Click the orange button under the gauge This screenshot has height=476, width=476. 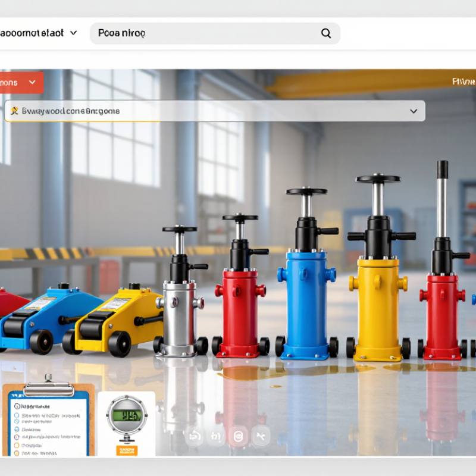[127, 450]
